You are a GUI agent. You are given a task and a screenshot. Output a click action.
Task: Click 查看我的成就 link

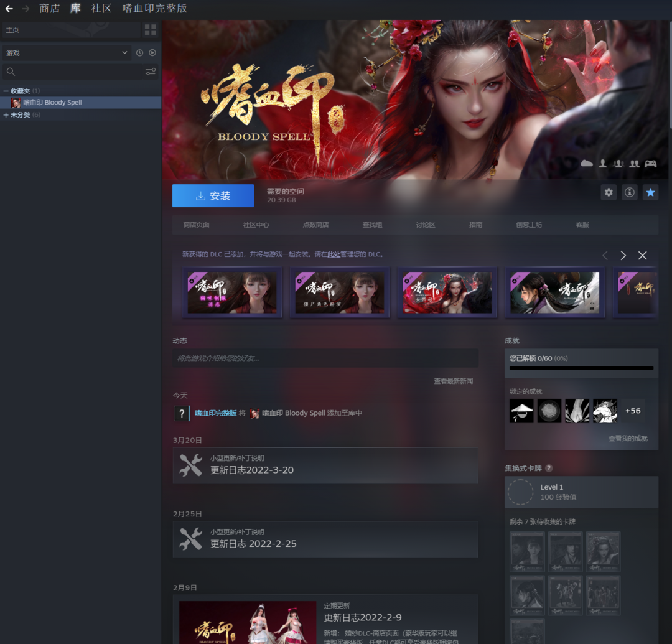coord(628,439)
